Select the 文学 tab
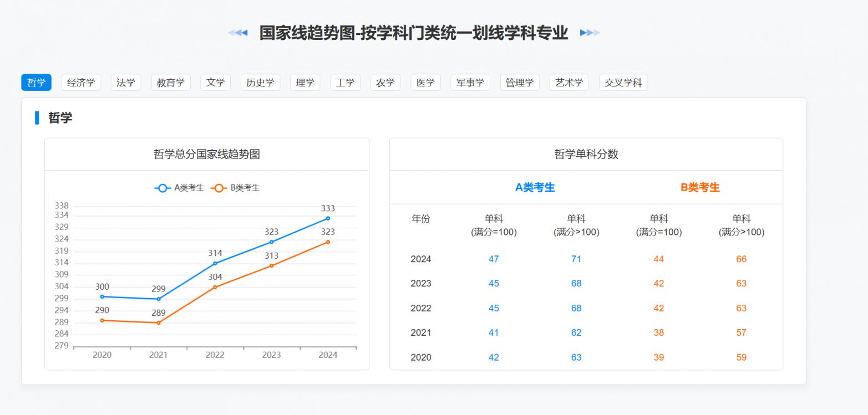868x415 pixels. tap(215, 83)
